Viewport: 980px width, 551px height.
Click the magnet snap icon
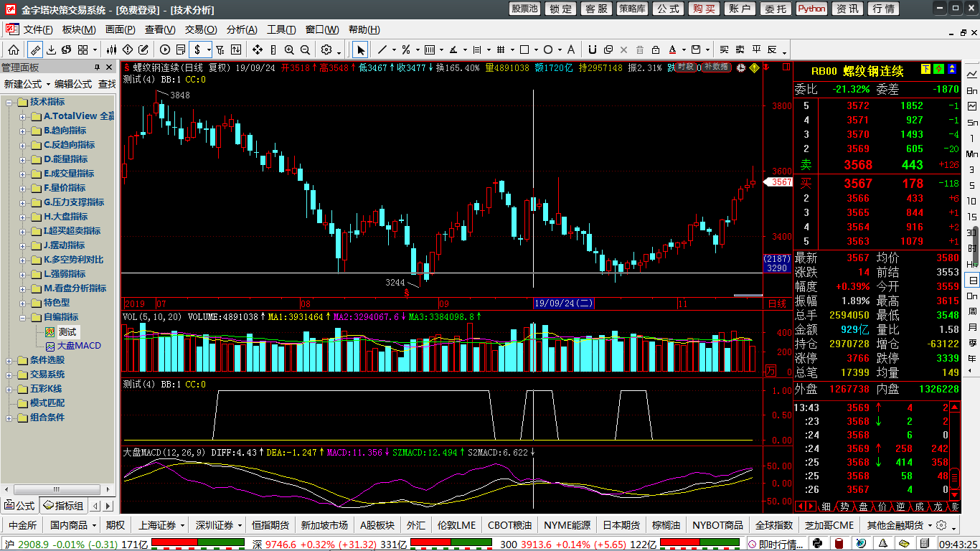(592, 50)
